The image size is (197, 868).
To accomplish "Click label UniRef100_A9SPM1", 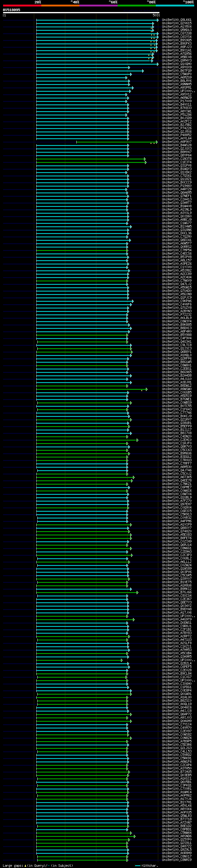I will [177, 88].
